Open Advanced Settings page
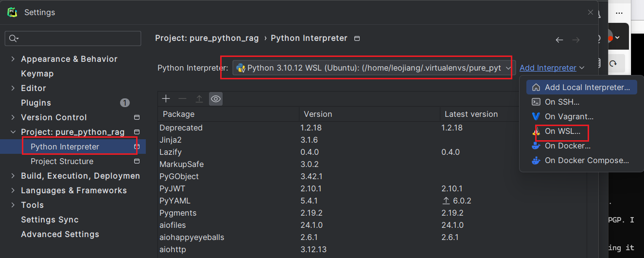The width and height of the screenshot is (644, 258). tap(60, 234)
